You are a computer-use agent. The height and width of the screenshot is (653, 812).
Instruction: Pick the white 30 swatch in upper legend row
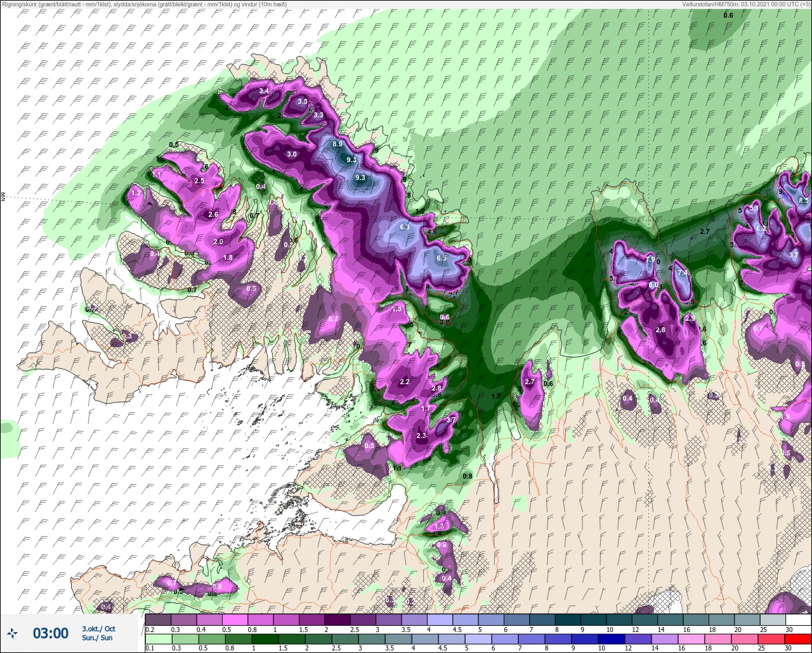coord(798,619)
